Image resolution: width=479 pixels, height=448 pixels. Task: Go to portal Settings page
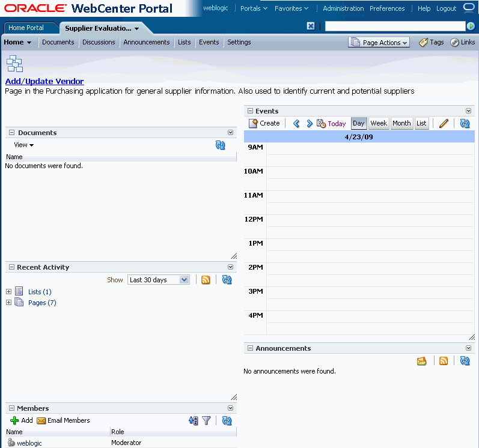239,42
